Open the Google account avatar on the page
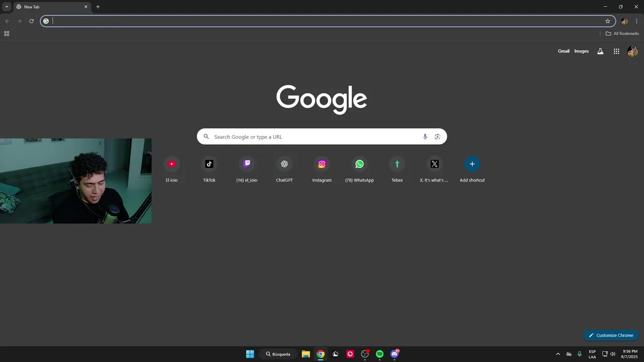This screenshot has width=644, height=362. (x=632, y=51)
